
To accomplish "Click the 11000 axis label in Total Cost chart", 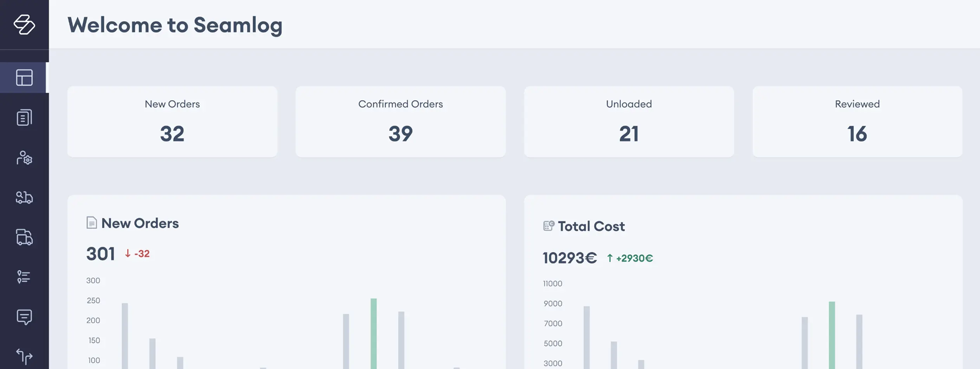I will click(x=552, y=284).
